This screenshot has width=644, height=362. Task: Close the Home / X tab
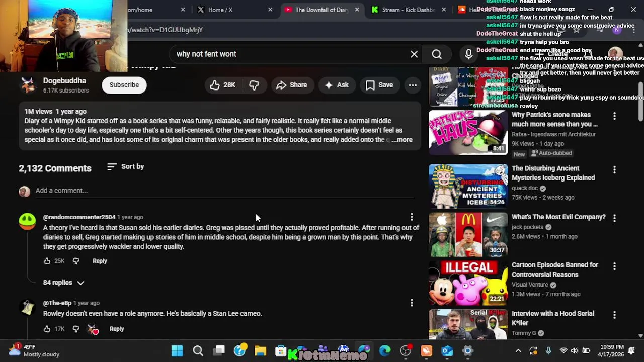pyautogui.click(x=270, y=10)
